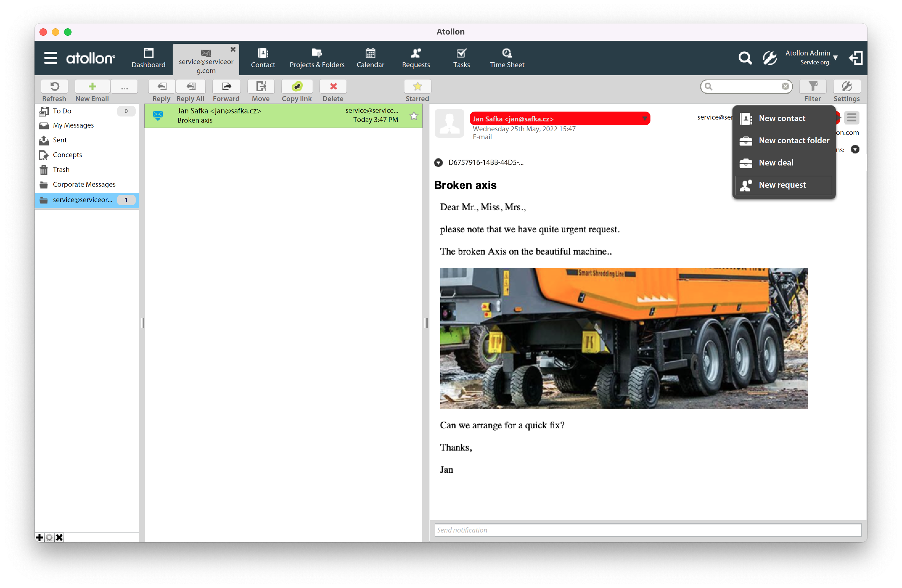Image resolution: width=902 pixels, height=588 pixels.
Task: Toggle the main hamburger menu
Action: click(51, 58)
